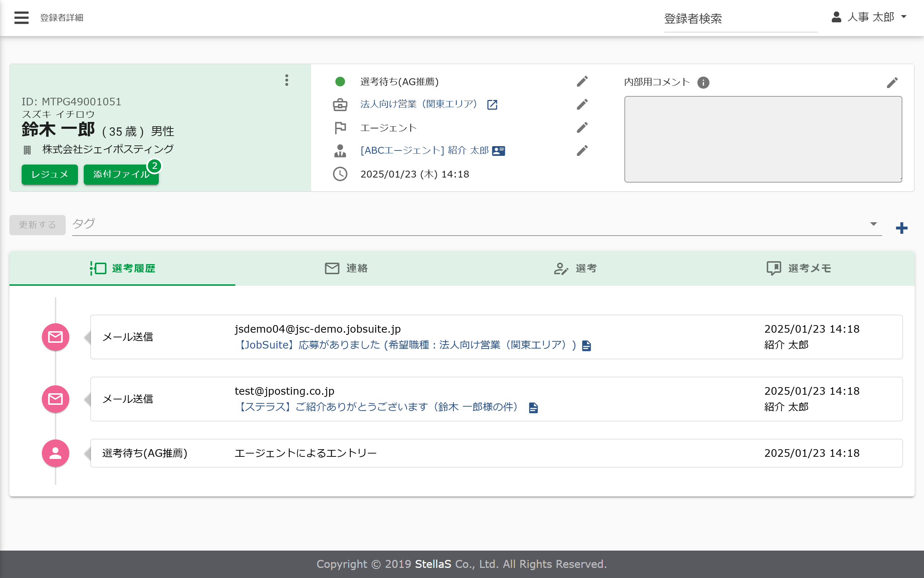The width and height of the screenshot is (924, 578).
Task: Edit the エージェント source with pencil icon
Action: click(x=582, y=127)
